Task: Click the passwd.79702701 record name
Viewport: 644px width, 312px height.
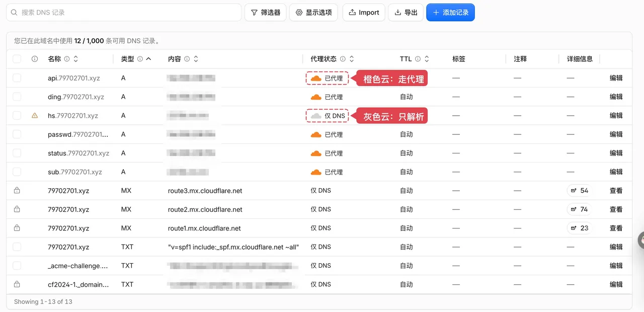Action: [78, 134]
